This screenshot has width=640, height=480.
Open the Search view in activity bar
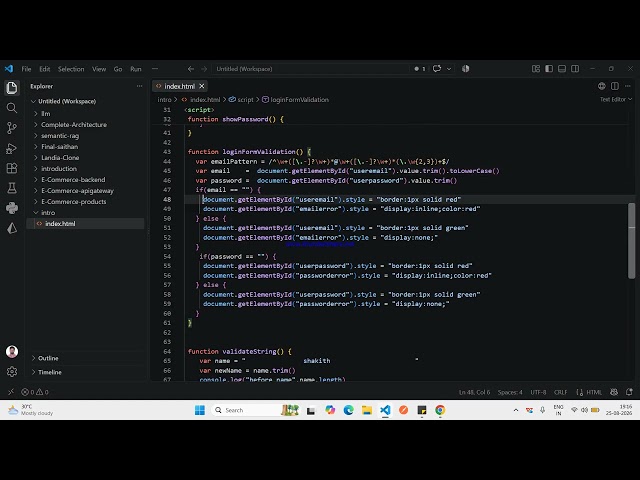pyautogui.click(x=12, y=108)
